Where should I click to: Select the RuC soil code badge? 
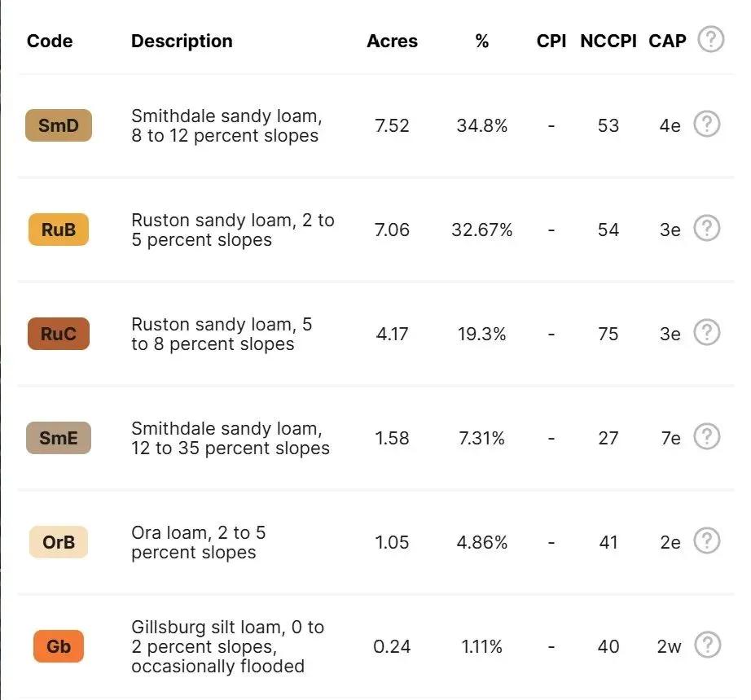click(x=59, y=334)
